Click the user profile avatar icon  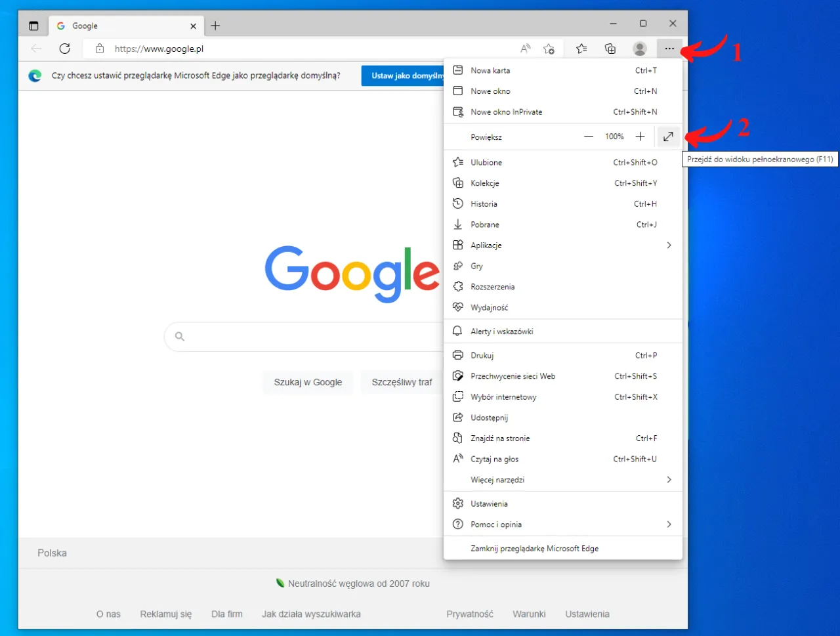point(640,49)
